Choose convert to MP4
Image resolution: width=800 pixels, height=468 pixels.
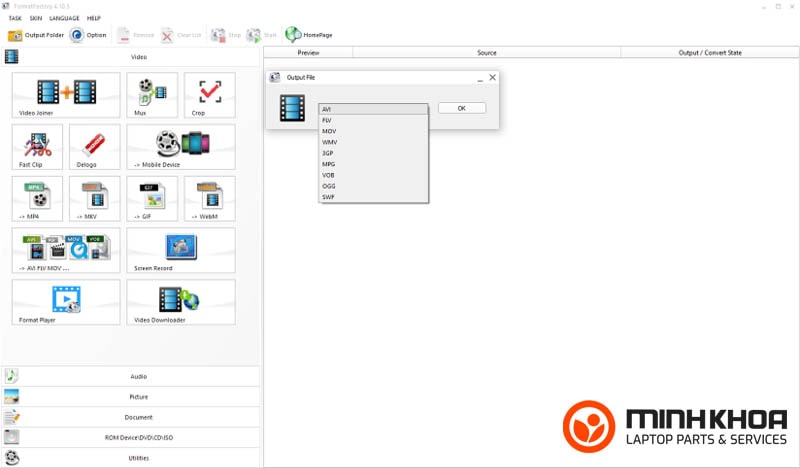(x=37, y=199)
